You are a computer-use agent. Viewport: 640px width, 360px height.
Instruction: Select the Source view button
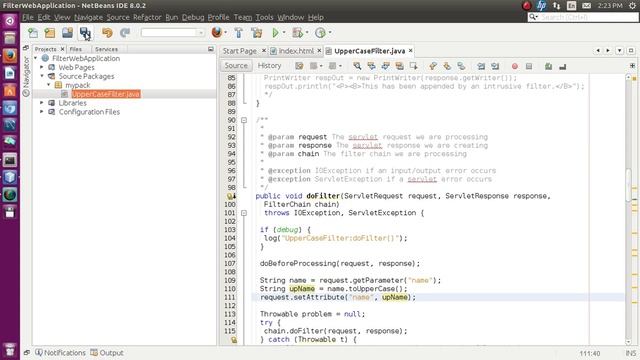click(236, 66)
